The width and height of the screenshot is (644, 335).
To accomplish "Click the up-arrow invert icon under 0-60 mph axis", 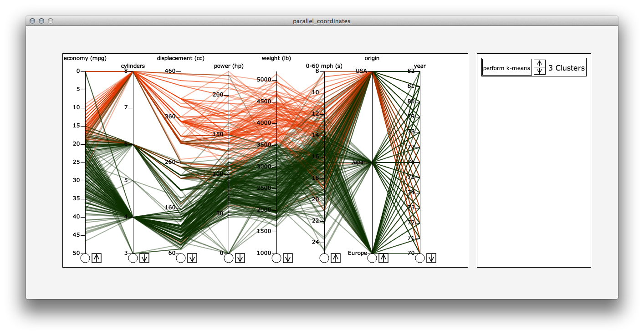I will pos(336,258).
